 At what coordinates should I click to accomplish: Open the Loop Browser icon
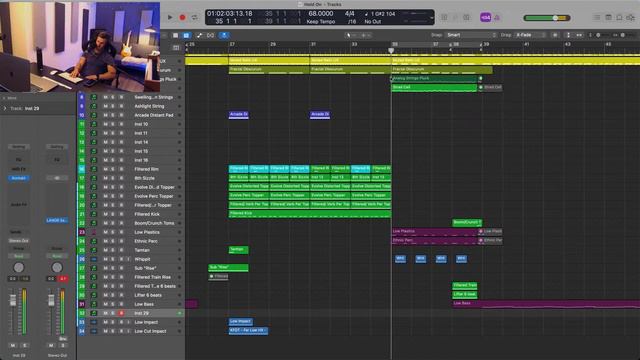click(x=619, y=18)
